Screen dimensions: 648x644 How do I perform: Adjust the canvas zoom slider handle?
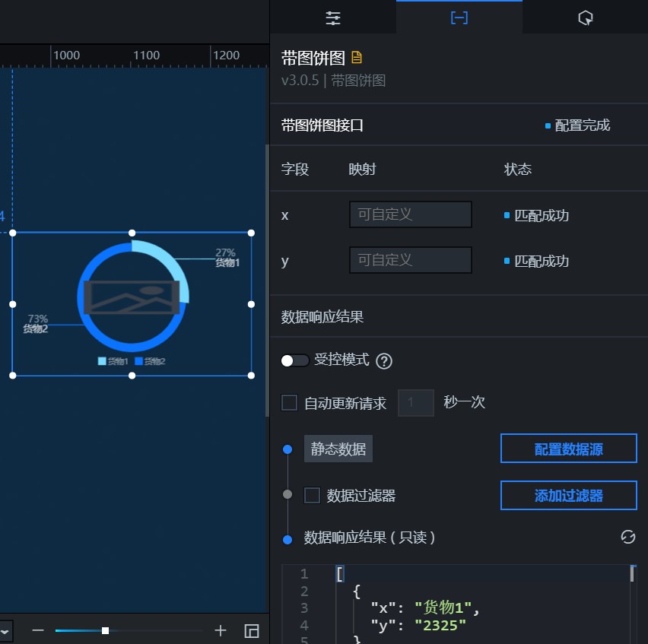(x=106, y=631)
